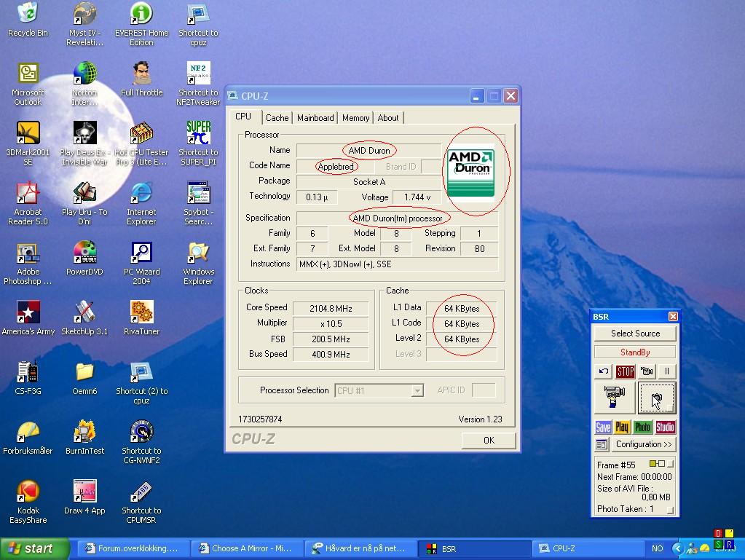Pause recording in BSR
The image size is (745, 560).
(x=667, y=371)
